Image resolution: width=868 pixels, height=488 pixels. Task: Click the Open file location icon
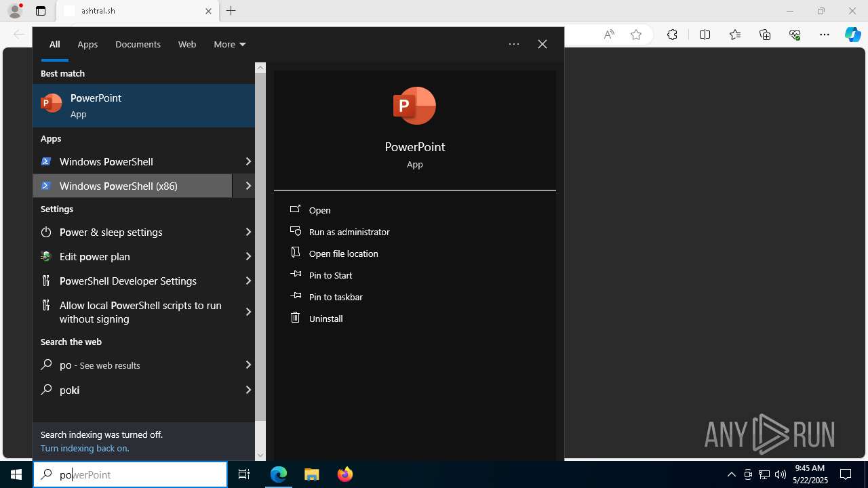point(296,253)
